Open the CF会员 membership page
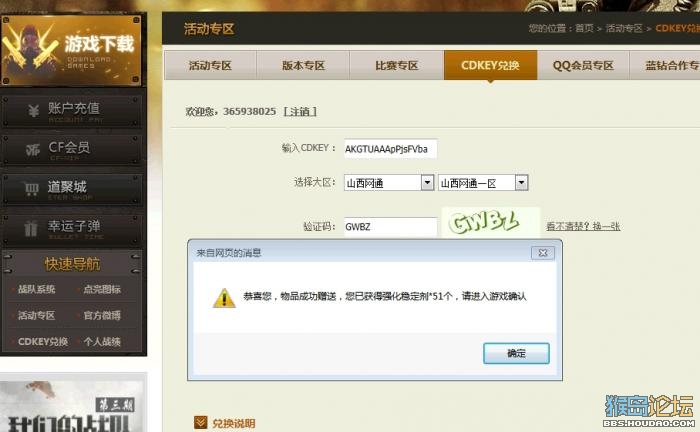The height and width of the screenshot is (432, 700). click(71, 150)
